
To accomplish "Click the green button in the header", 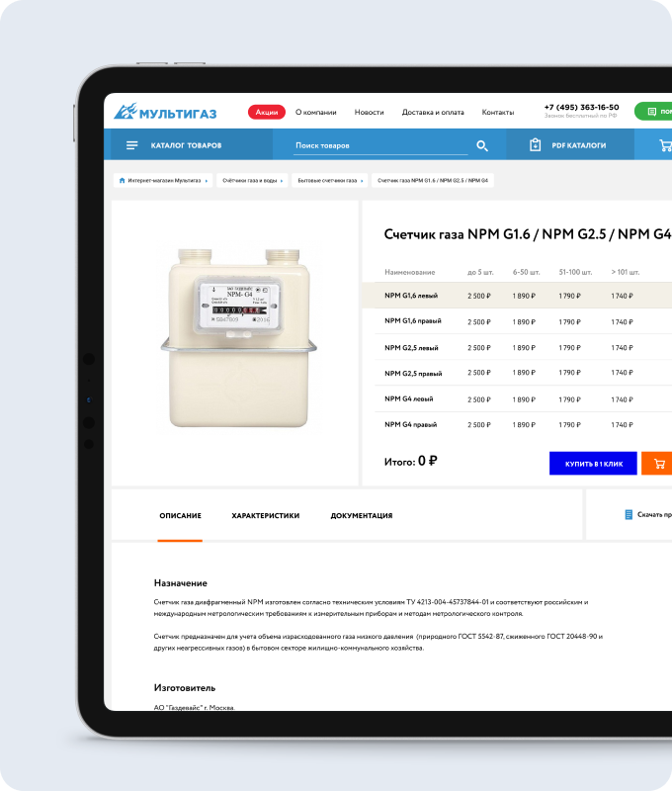I will (x=653, y=112).
